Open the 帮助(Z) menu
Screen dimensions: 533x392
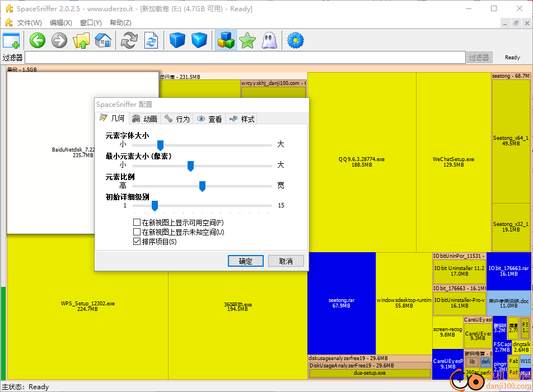tap(120, 23)
